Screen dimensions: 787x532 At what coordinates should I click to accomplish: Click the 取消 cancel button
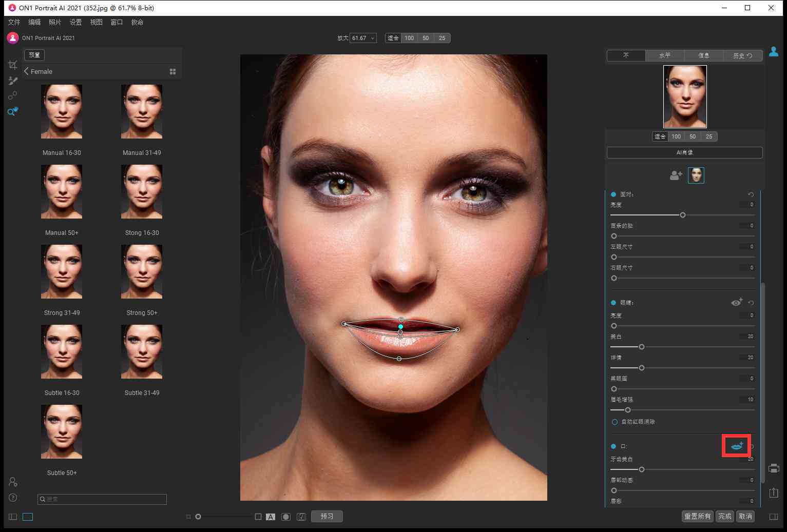pos(745,517)
